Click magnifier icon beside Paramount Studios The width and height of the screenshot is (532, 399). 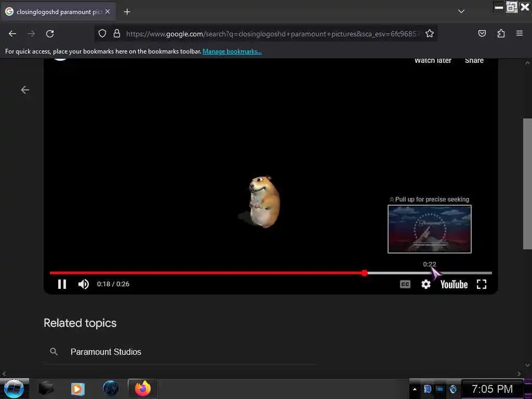(x=54, y=352)
